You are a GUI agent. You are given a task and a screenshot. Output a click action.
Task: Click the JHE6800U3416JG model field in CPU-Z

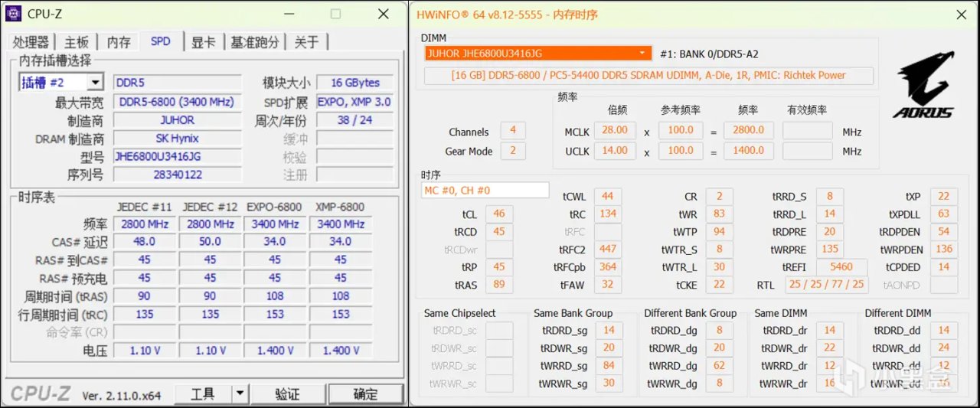(x=176, y=157)
